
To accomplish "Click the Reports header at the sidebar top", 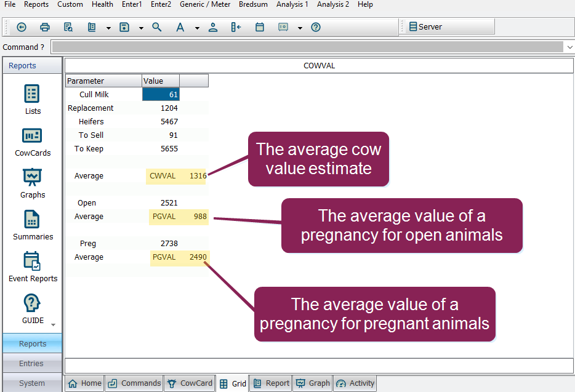I will pyautogui.click(x=32, y=66).
